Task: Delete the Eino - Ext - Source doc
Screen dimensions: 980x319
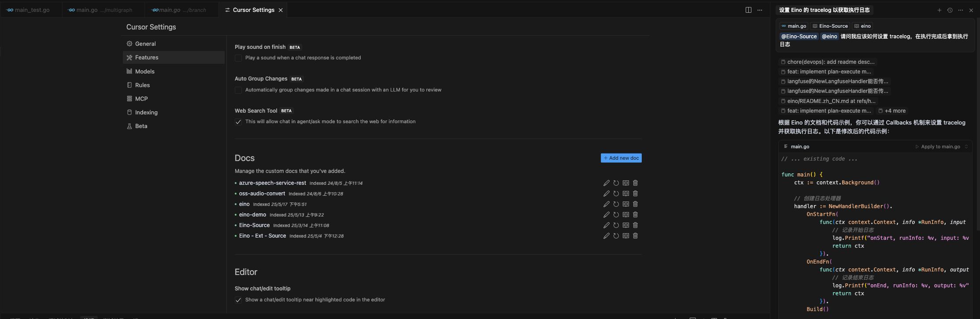Action: [x=636, y=236]
